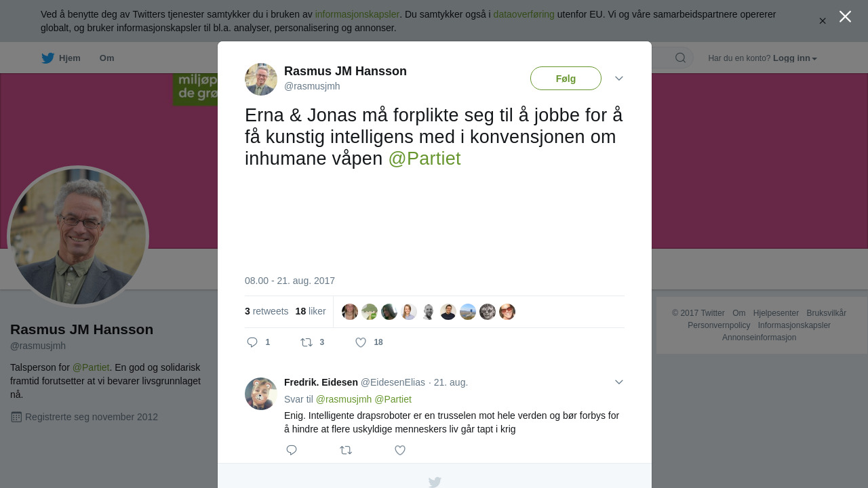
Task: Like Fredrik Eidesen's reply
Action: coord(400,450)
